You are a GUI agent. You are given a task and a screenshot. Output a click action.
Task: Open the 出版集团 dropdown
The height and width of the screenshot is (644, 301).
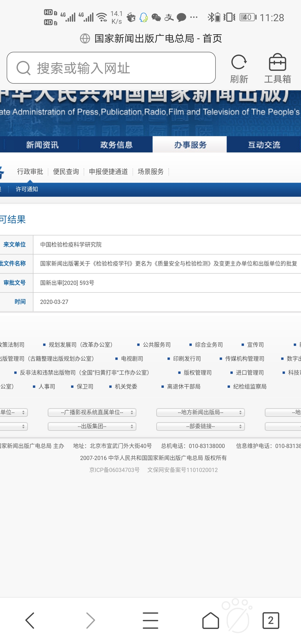pos(92,426)
